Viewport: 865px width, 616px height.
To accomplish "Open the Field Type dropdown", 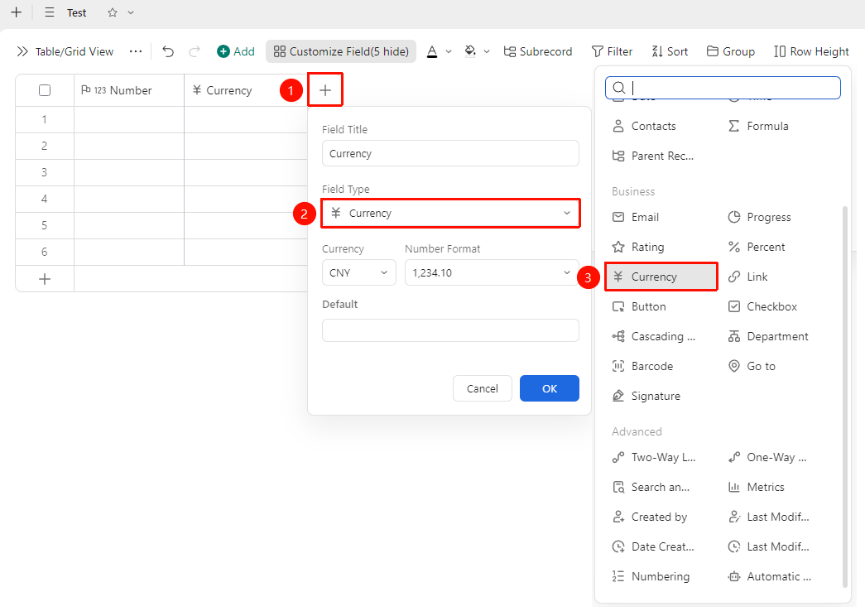I will tap(450, 213).
